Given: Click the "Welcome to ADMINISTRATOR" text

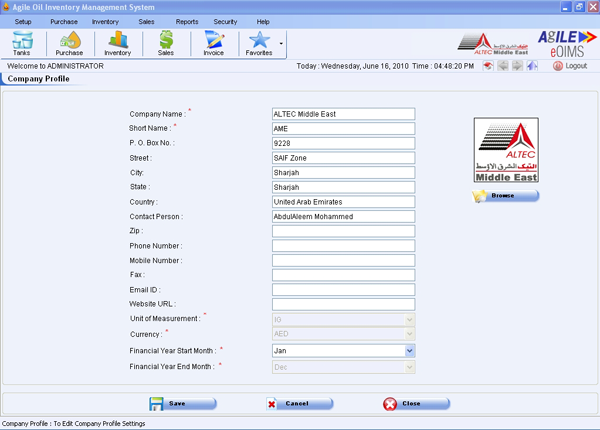Looking at the screenshot, I should coord(55,66).
